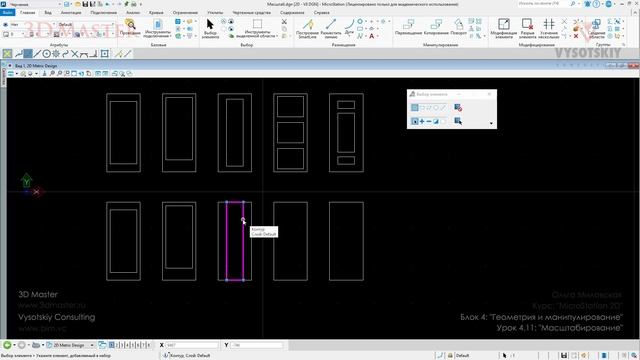Expand the Выбор элемента dialog arrow

point(491,123)
